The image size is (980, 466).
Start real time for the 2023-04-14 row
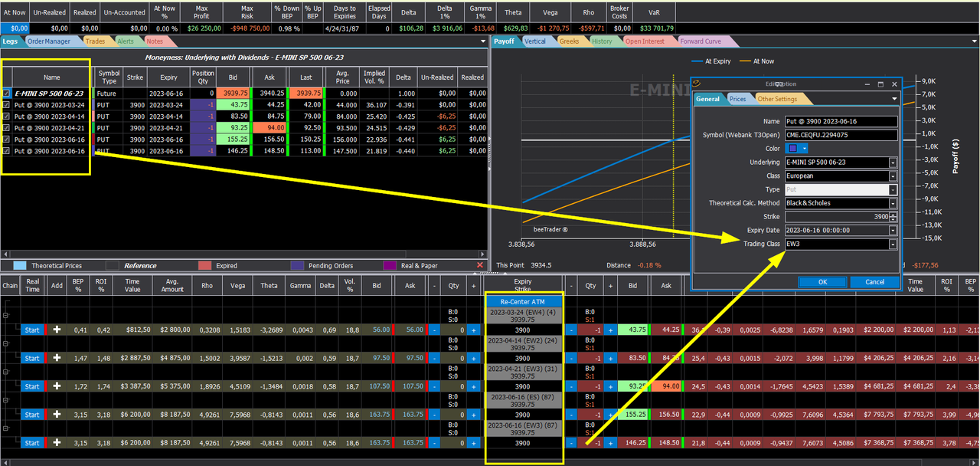(x=32, y=358)
